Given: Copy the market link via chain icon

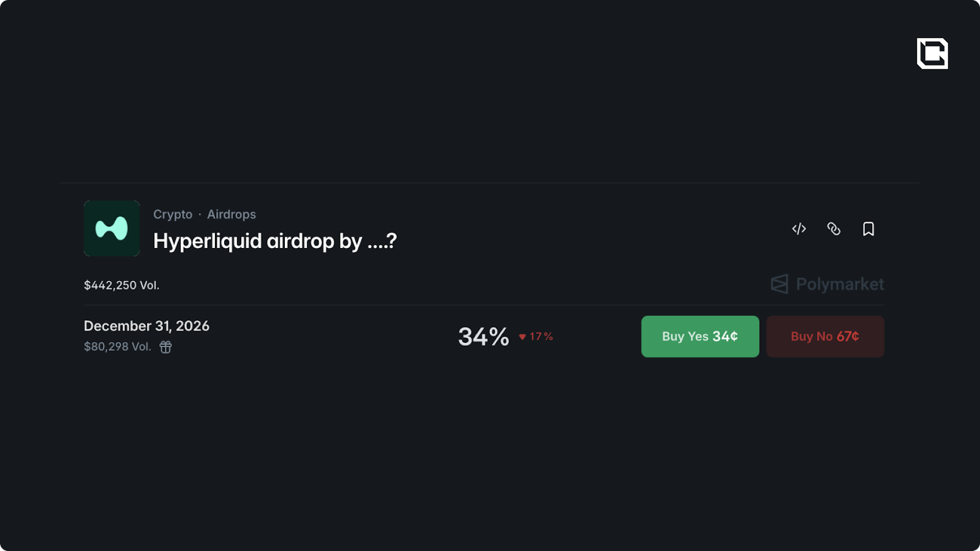Looking at the screenshot, I should [834, 229].
